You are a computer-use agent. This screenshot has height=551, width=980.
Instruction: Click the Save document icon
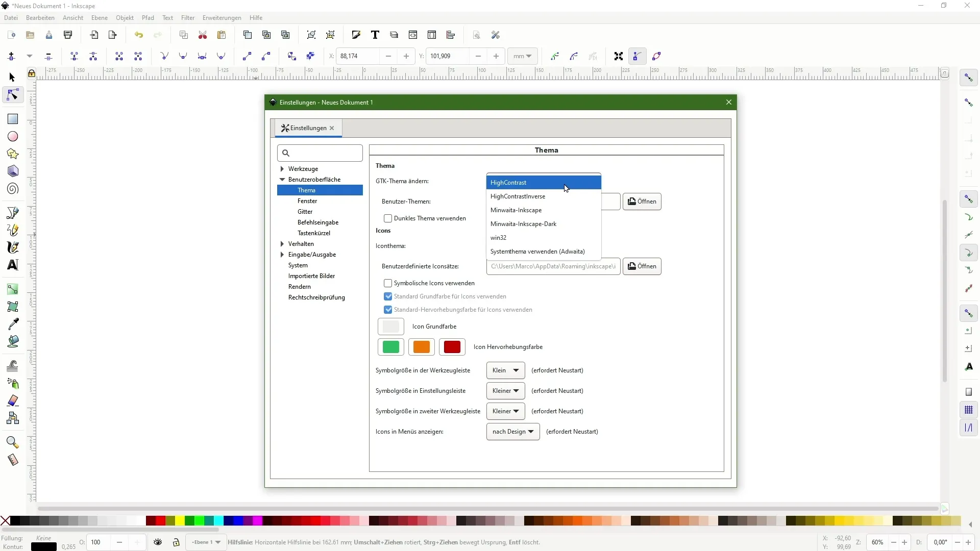coord(49,35)
